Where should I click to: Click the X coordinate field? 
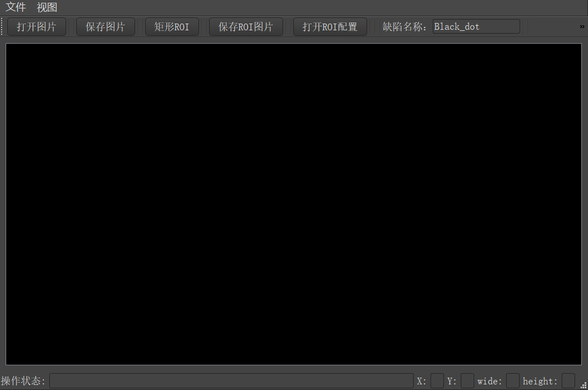click(x=437, y=380)
